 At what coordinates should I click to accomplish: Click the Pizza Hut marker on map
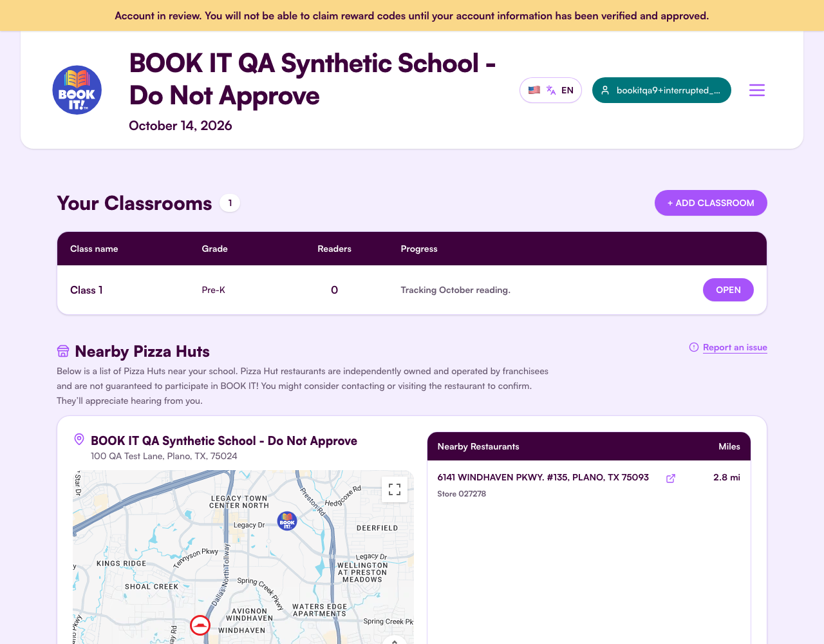[200, 625]
